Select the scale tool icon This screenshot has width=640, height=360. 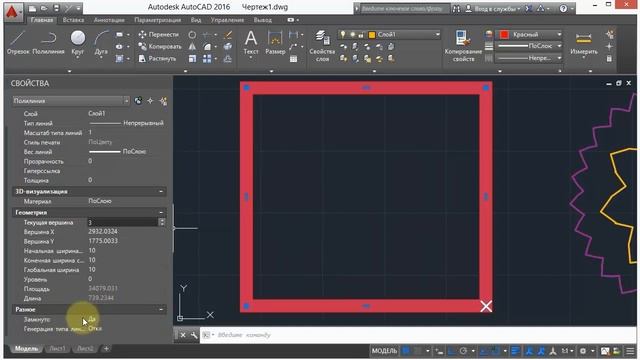click(192, 58)
